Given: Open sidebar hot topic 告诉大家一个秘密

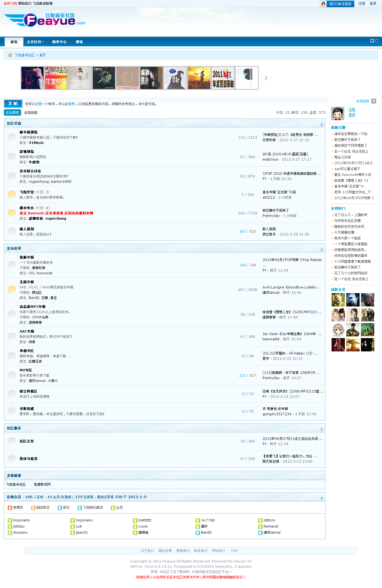Looking at the screenshot, I should (x=347, y=238).
